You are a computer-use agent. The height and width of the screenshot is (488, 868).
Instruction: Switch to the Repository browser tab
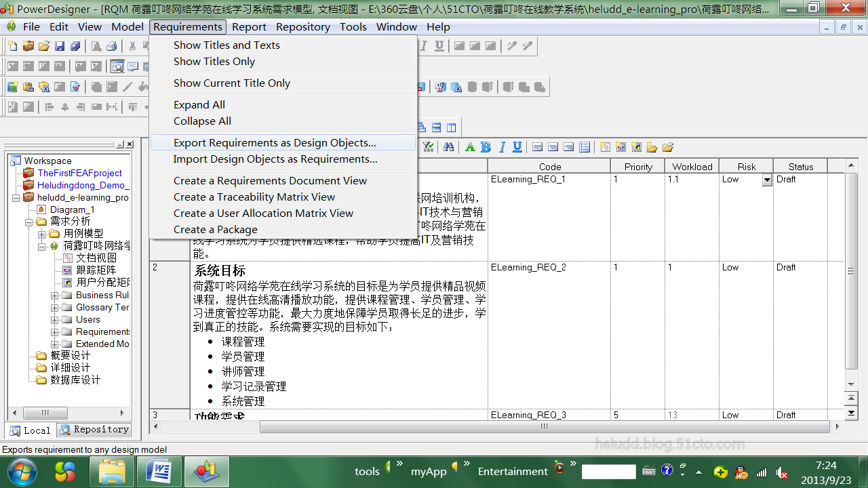tap(94, 430)
